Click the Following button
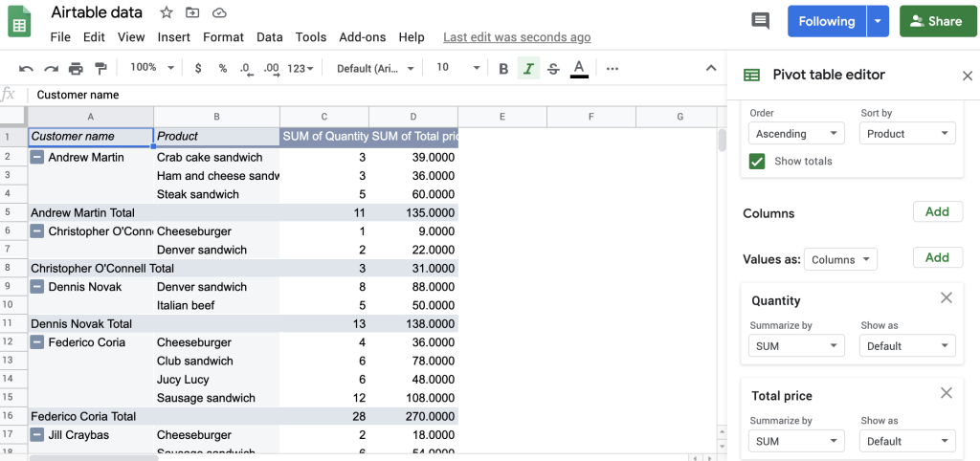Image resolution: width=980 pixels, height=461 pixels. 827,21
